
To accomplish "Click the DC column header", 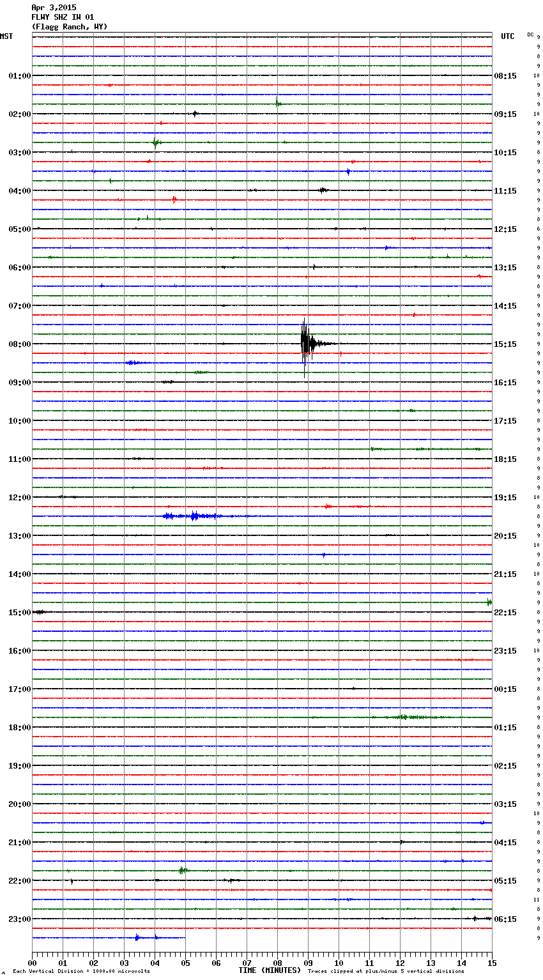I will point(530,34).
